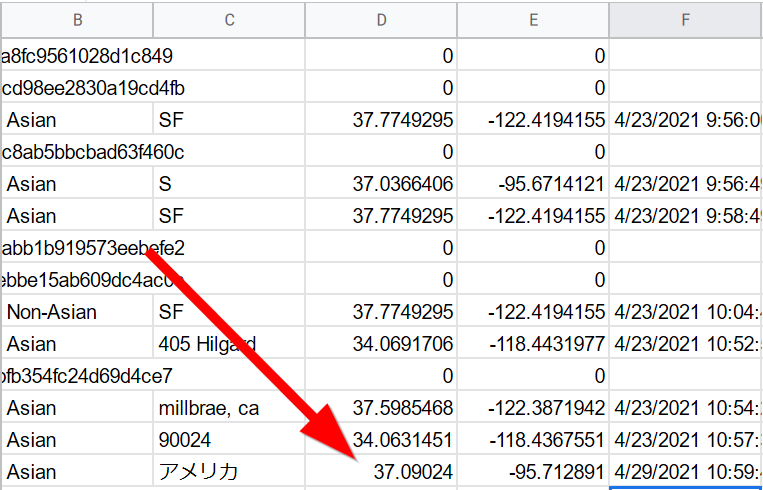Click the cell containing c8ab5bbcbad63f460c
The image size is (763, 490).
[x=93, y=152]
